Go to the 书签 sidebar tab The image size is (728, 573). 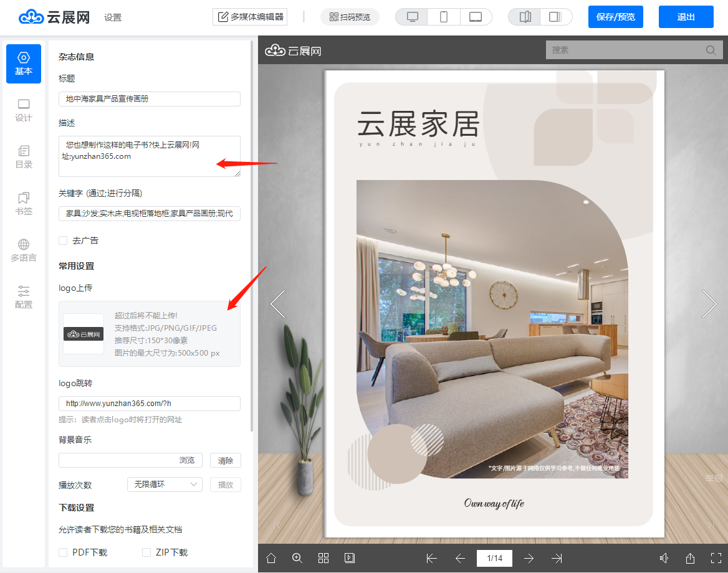point(24,204)
